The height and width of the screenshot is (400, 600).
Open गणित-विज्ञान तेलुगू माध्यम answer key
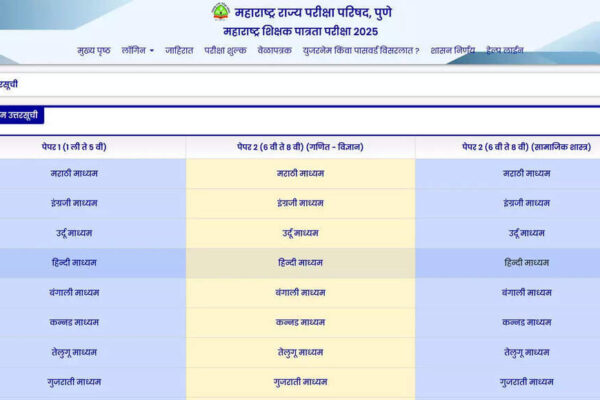300,352
